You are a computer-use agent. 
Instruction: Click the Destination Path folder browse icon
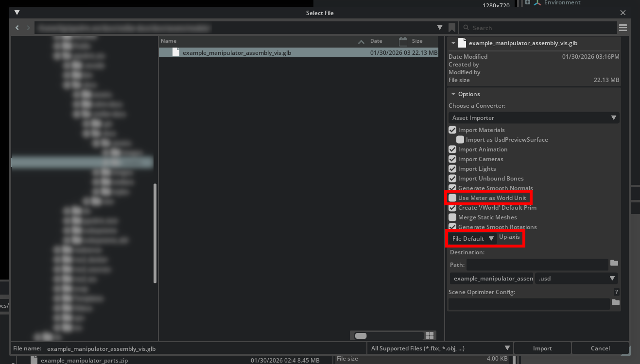tap(614, 263)
